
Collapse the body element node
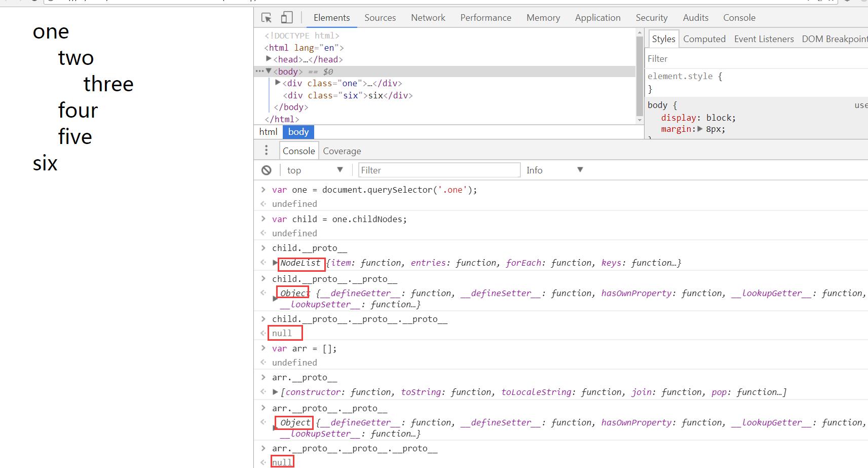click(269, 71)
